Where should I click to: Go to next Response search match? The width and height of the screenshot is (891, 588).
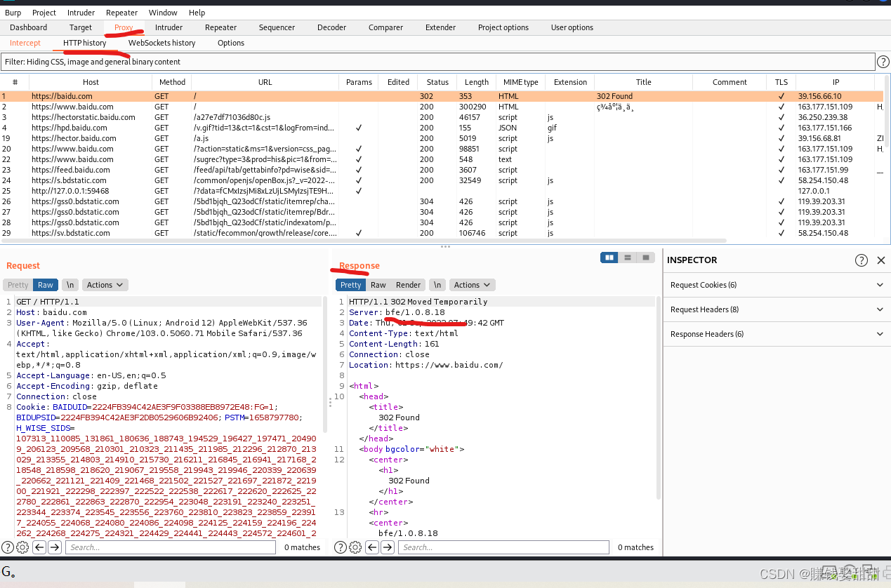coord(388,547)
